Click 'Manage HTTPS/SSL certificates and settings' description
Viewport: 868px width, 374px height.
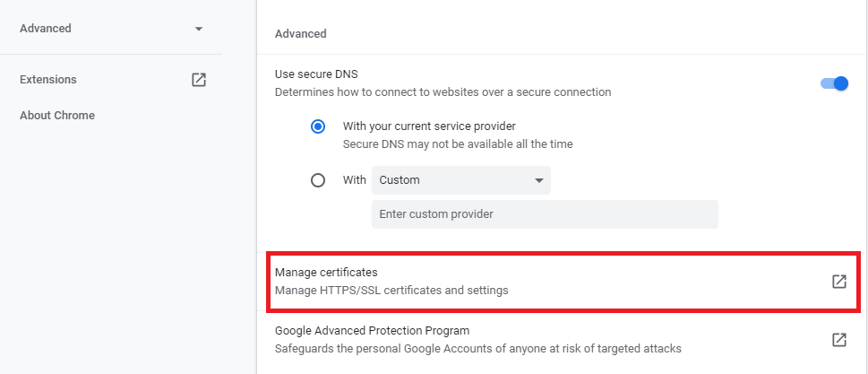click(391, 291)
